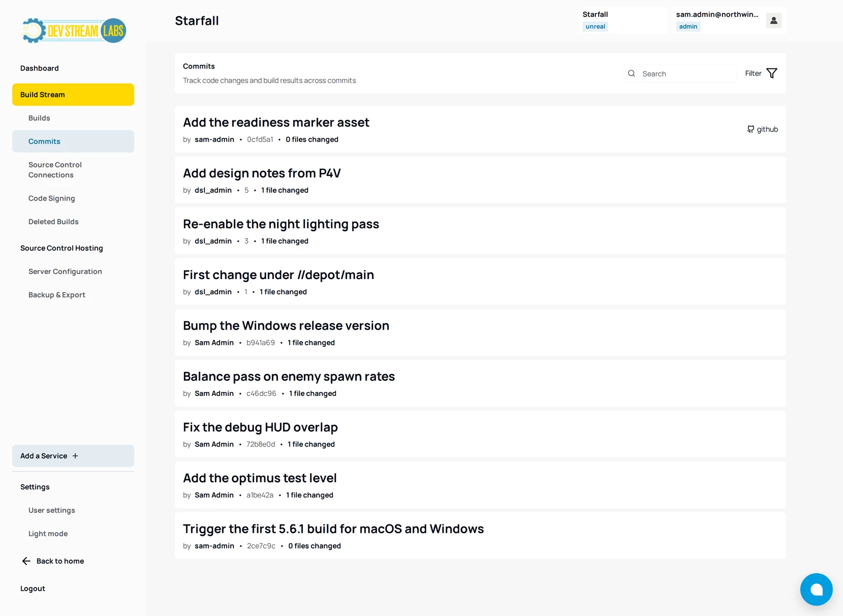Screen dimensions: 843x616
Task: Toggle Light mode setting
Action: tap(48, 534)
